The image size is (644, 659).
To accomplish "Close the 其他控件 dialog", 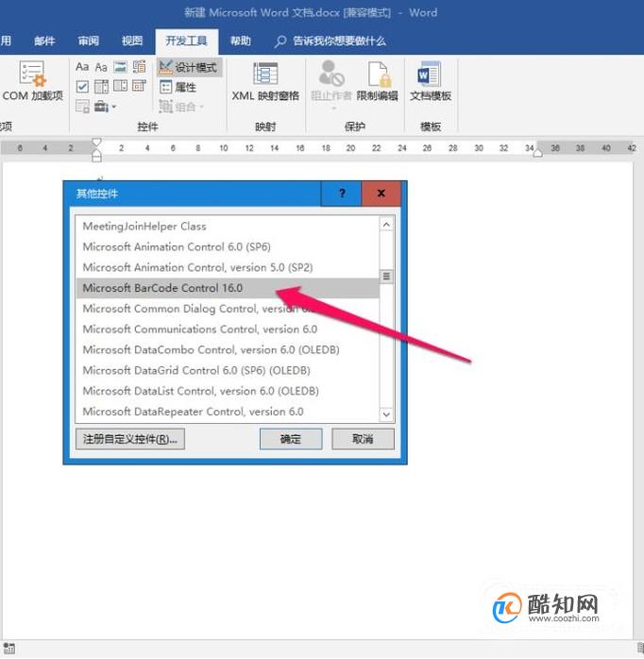I will (x=381, y=194).
